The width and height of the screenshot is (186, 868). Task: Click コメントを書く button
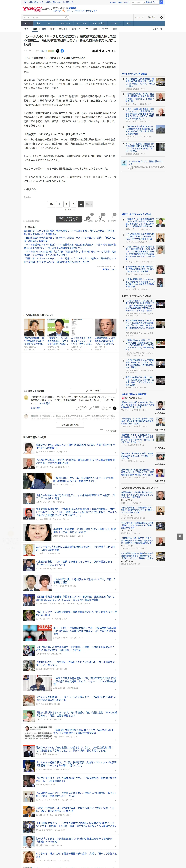pyautogui.click(x=93, y=391)
